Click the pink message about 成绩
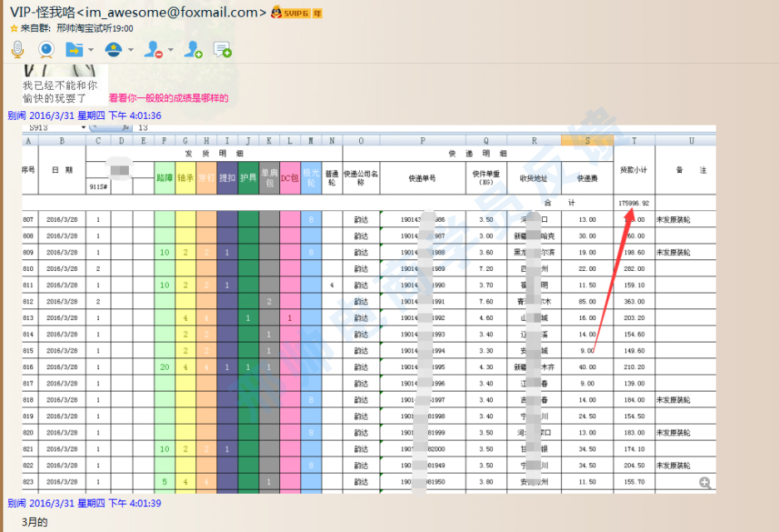This screenshot has width=779, height=532. coord(168,98)
